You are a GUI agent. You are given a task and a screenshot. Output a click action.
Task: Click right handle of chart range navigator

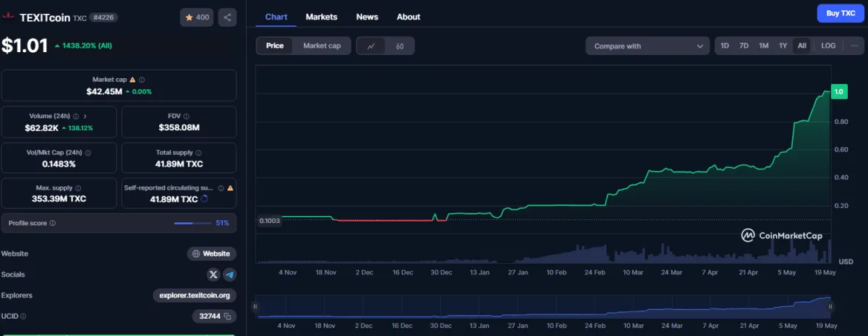pyautogui.click(x=830, y=306)
